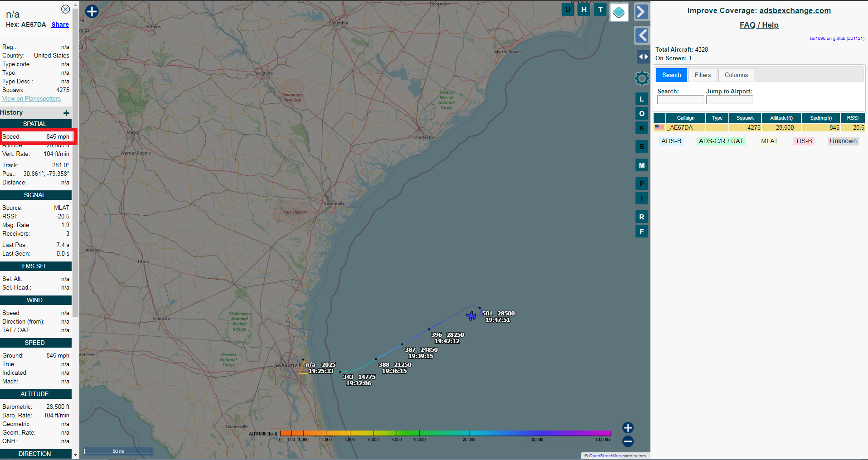Toggle the H map button

point(584,10)
